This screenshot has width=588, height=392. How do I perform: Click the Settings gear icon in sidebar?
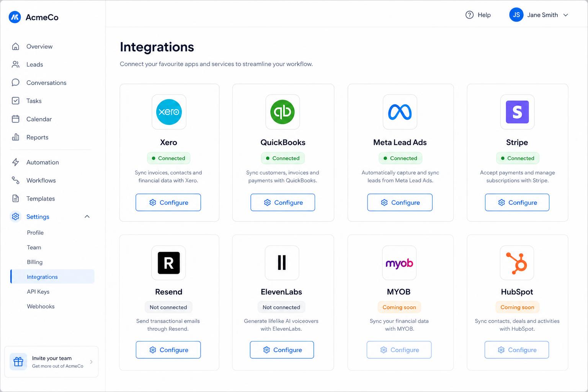16,217
